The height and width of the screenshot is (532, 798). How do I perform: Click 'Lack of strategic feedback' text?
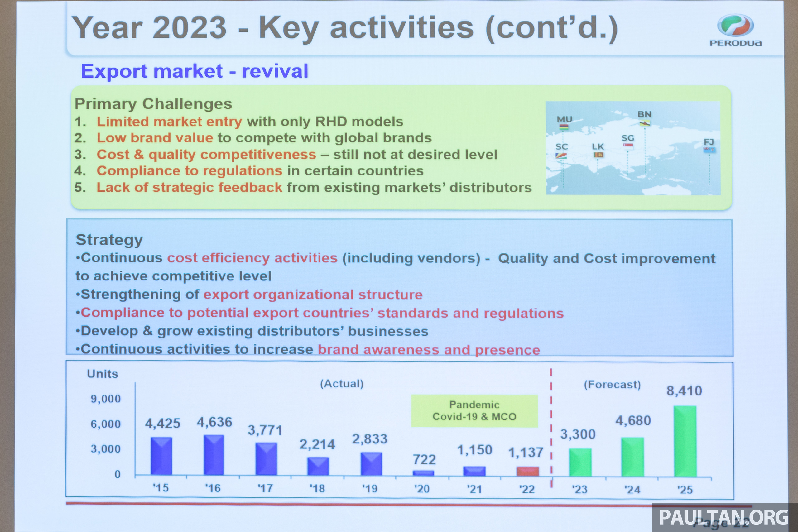pyautogui.click(x=189, y=187)
